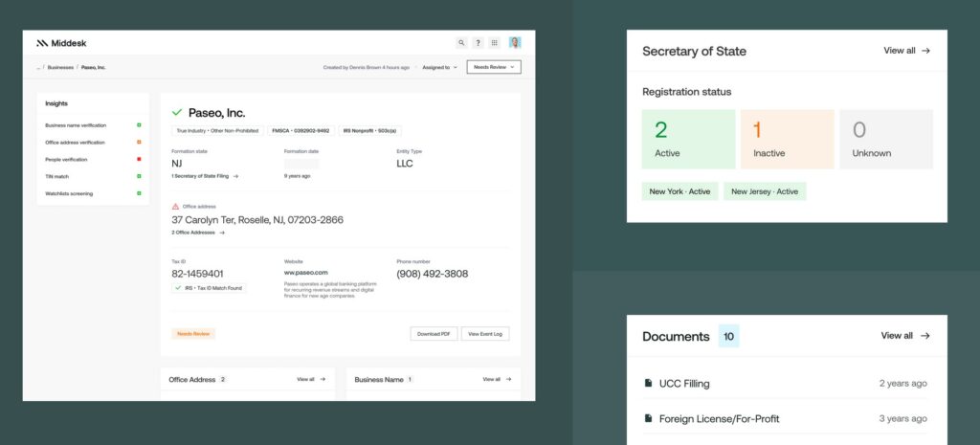The height and width of the screenshot is (445, 980).
Task: Click red status square for People verification
Action: [139, 159]
